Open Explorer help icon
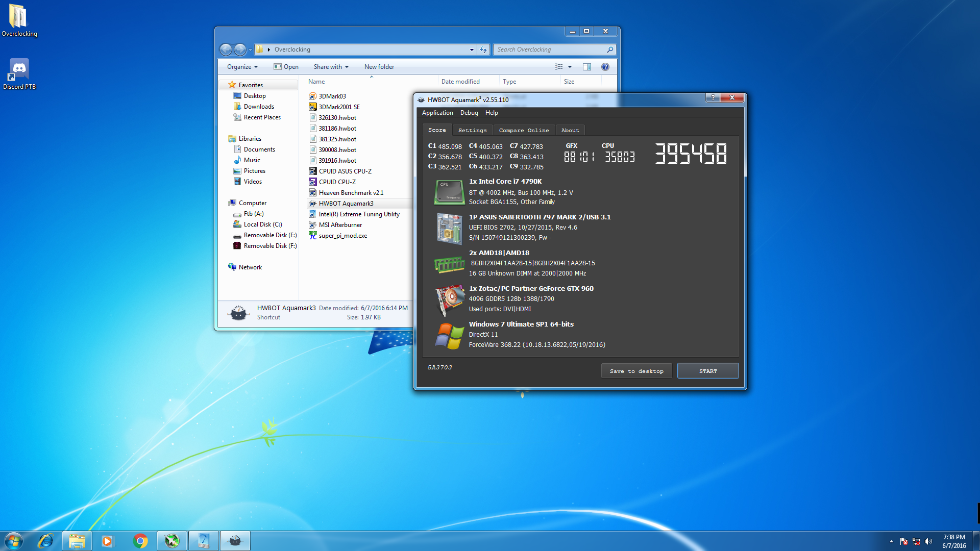The height and width of the screenshot is (551, 980). 605,67
